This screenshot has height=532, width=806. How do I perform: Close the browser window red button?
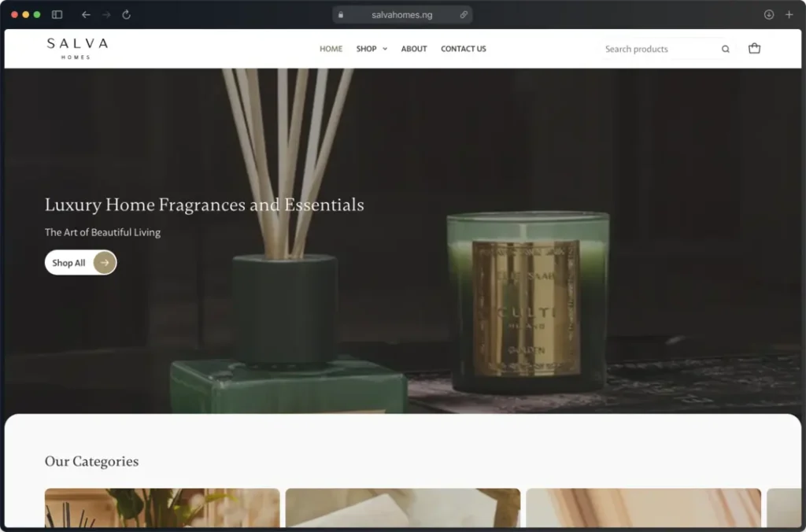tap(14, 14)
